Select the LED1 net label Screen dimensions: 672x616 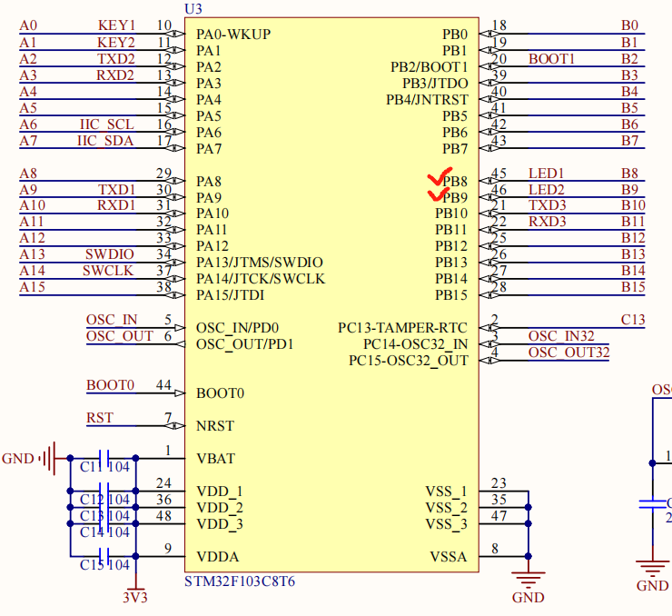pyautogui.click(x=546, y=174)
